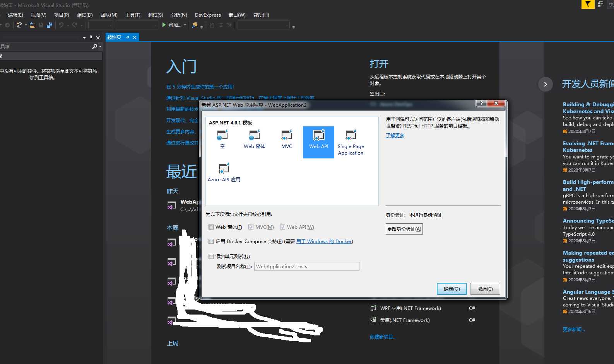Open the 编辑(E) menu

[15, 15]
